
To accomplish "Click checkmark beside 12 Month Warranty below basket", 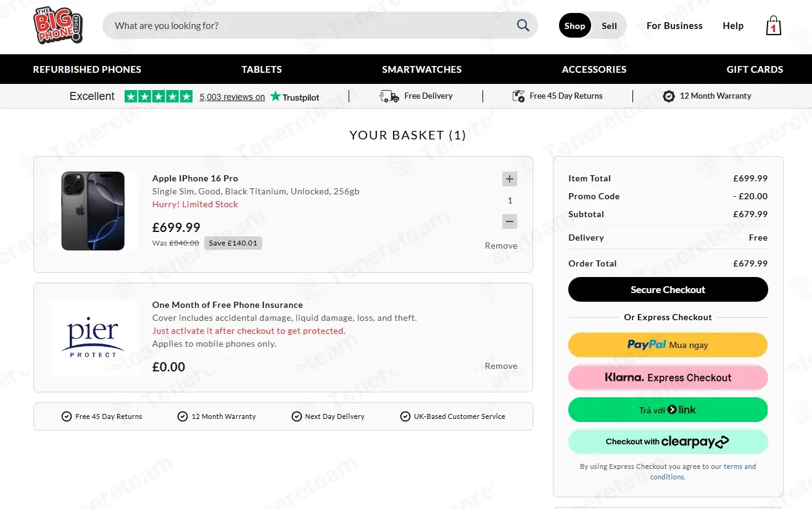I will pyautogui.click(x=183, y=416).
